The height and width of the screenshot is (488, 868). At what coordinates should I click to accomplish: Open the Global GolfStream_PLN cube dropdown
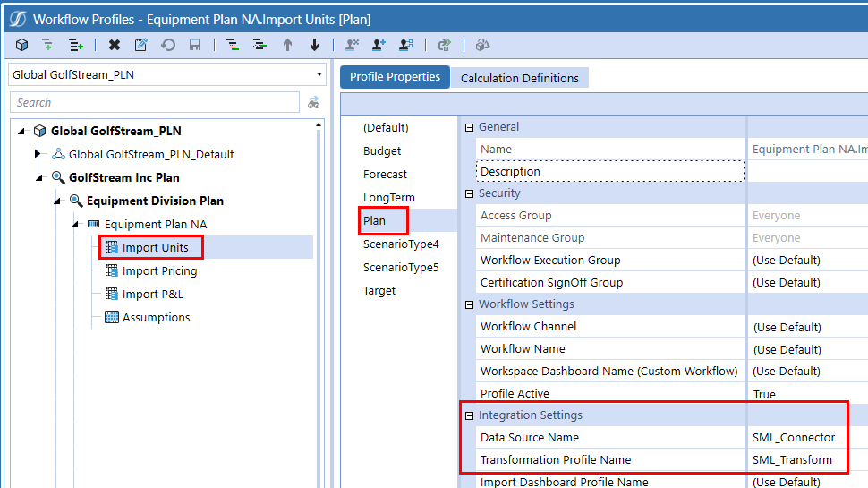click(319, 74)
